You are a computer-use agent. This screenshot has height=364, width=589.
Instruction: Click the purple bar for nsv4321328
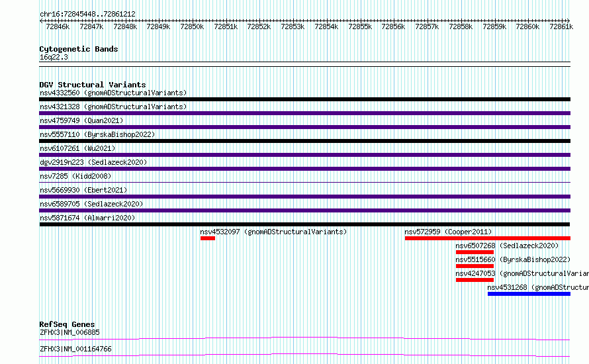pos(304,113)
